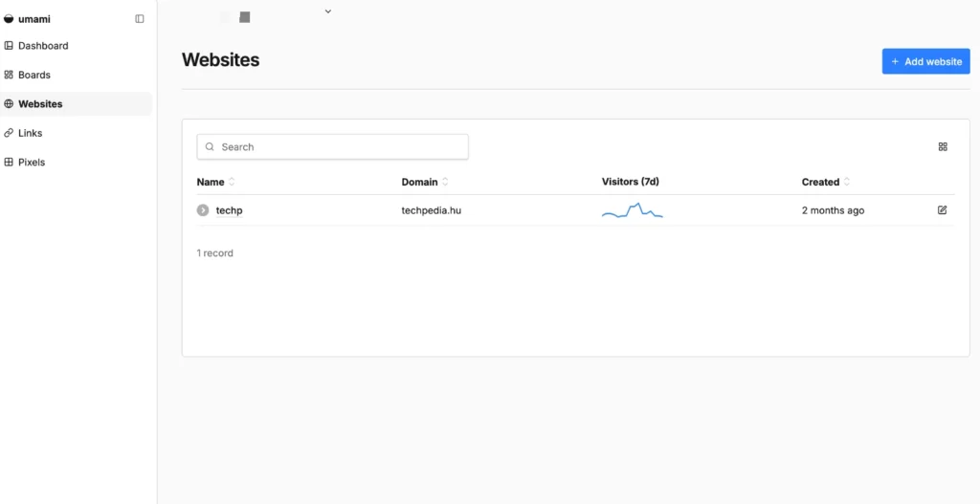This screenshot has height=504, width=980.
Task: Select the Pixels icon in sidebar
Action: 9,163
